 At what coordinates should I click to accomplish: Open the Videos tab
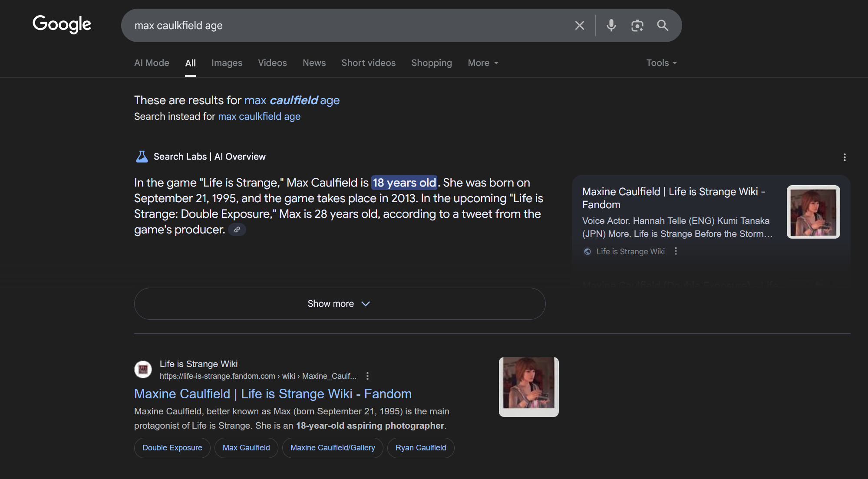coord(272,63)
